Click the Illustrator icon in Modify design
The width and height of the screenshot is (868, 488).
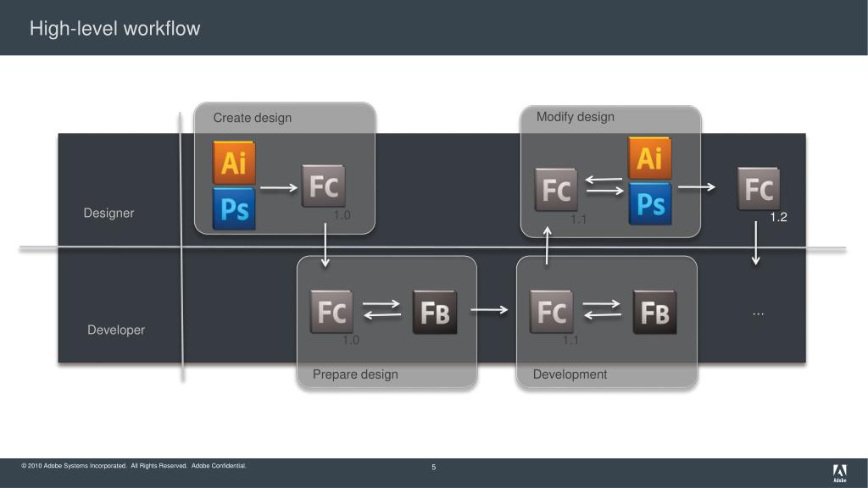pyautogui.click(x=650, y=158)
